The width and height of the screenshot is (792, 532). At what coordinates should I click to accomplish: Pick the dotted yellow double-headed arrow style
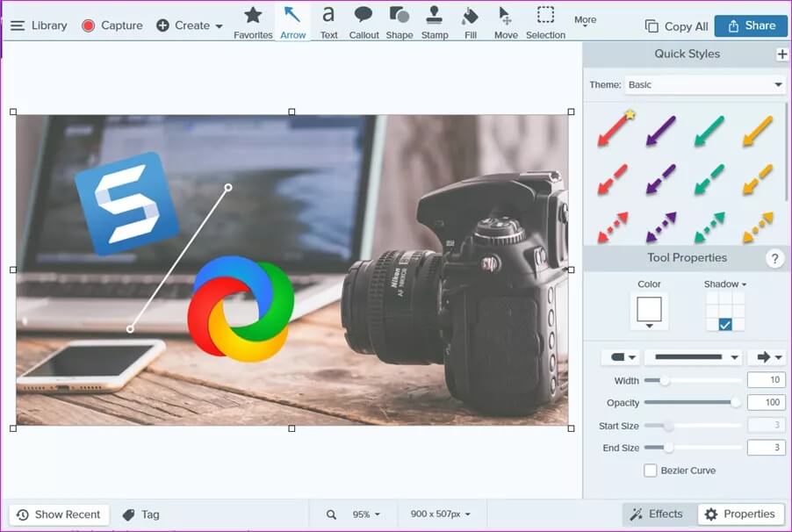(x=758, y=227)
